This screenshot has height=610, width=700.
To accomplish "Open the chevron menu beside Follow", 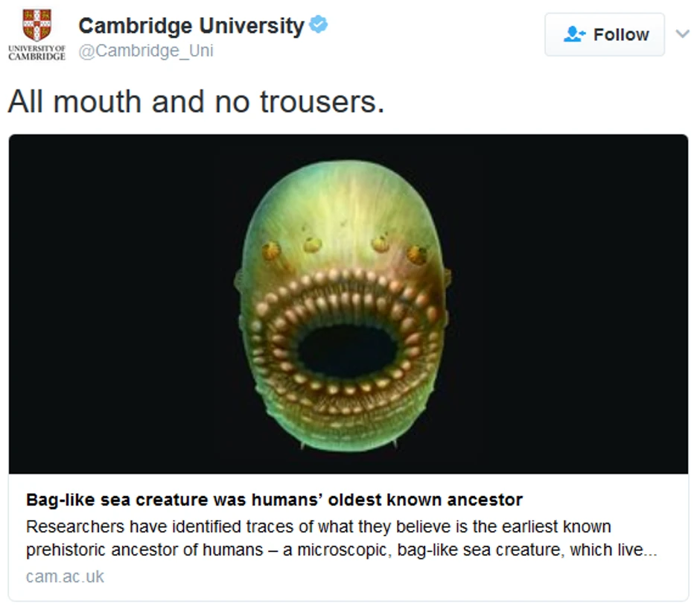I will click(x=682, y=34).
